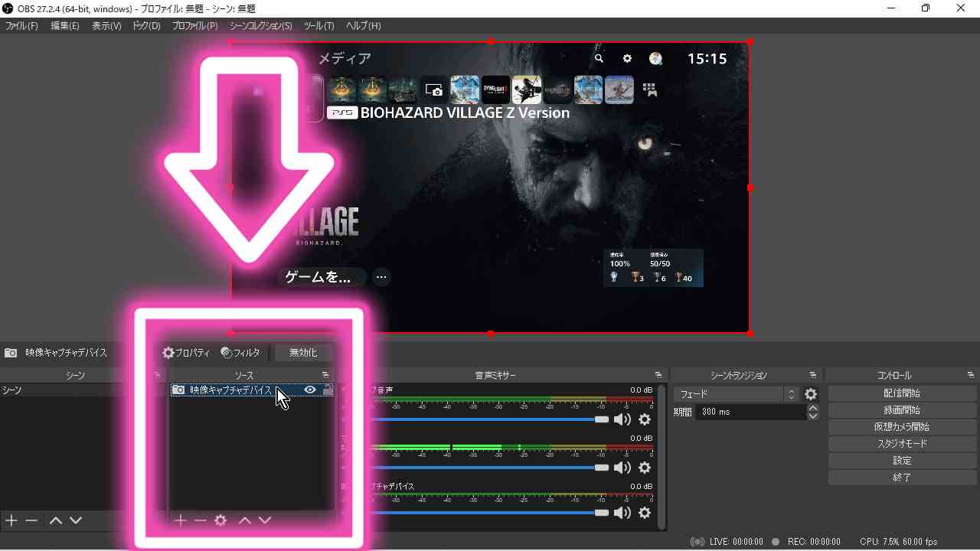Open the シーンコレクション(S) menu
The width and height of the screenshot is (980, 551).
(x=261, y=25)
